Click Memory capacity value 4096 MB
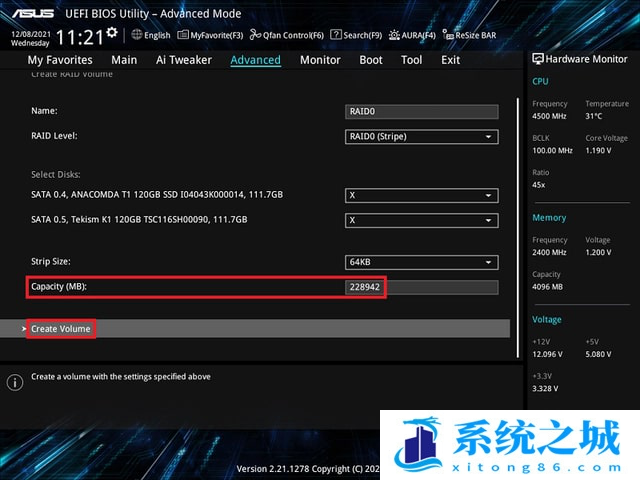The image size is (640, 480). (547, 287)
